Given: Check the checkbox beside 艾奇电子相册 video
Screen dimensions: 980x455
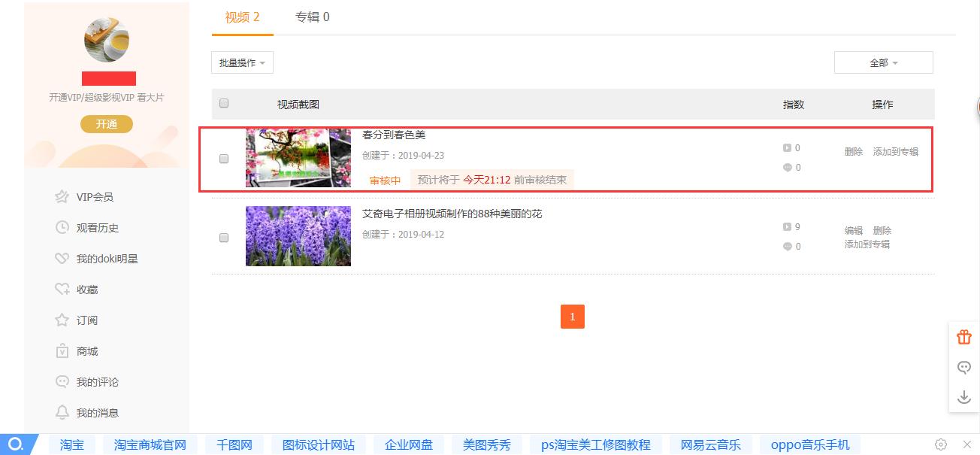Looking at the screenshot, I should pyautogui.click(x=223, y=237).
